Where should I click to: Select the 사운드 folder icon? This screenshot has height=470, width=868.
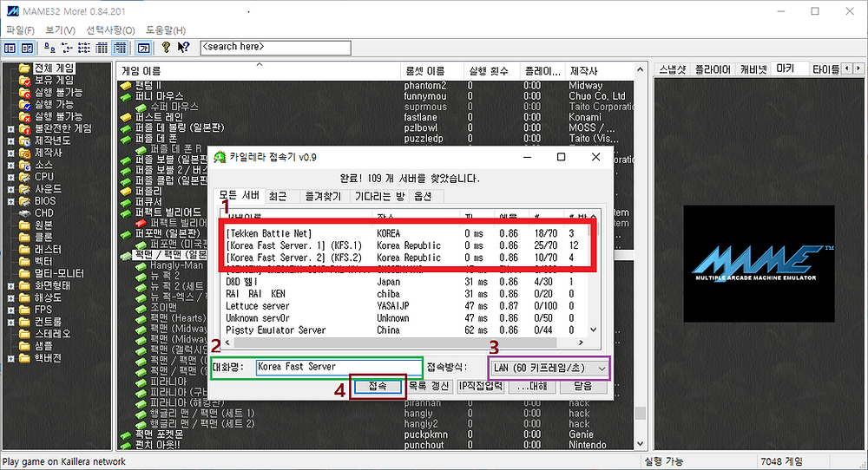pyautogui.click(x=23, y=189)
